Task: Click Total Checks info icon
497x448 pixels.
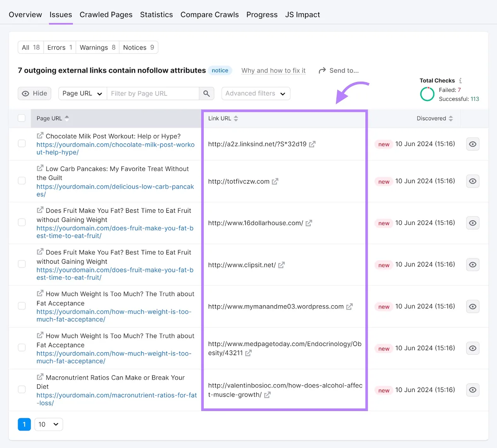Action: coord(460,81)
